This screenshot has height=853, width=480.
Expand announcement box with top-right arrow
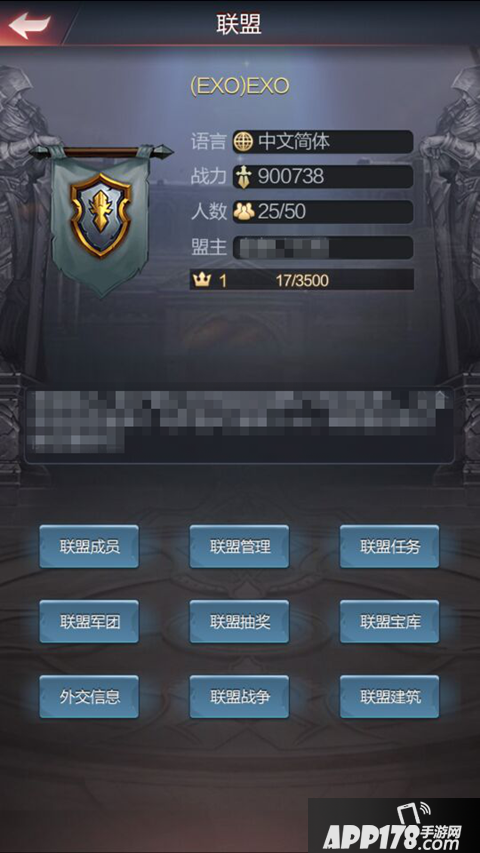pyautogui.click(x=441, y=395)
